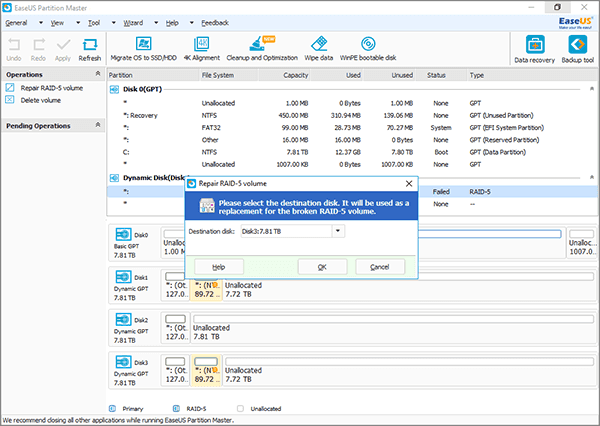Open the Destination disk dropdown arrow
The width and height of the screenshot is (600, 426).
(338, 231)
